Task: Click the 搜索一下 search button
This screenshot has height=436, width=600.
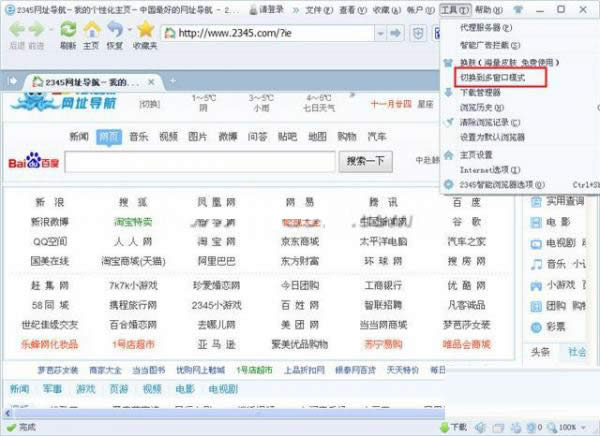Action: [365, 161]
